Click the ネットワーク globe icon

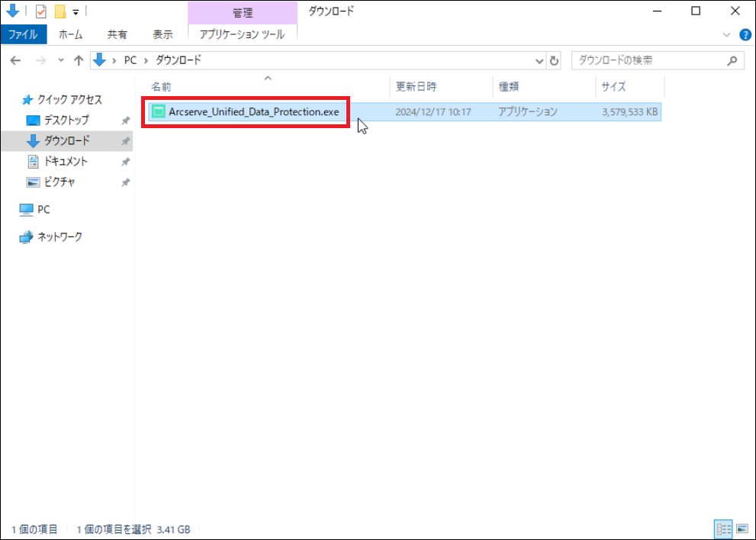(26, 237)
